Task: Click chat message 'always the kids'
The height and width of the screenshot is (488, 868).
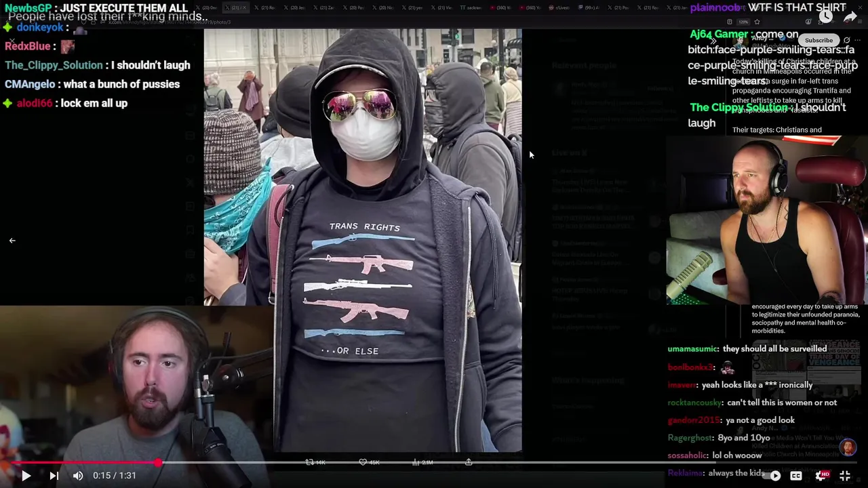Action: (x=738, y=473)
